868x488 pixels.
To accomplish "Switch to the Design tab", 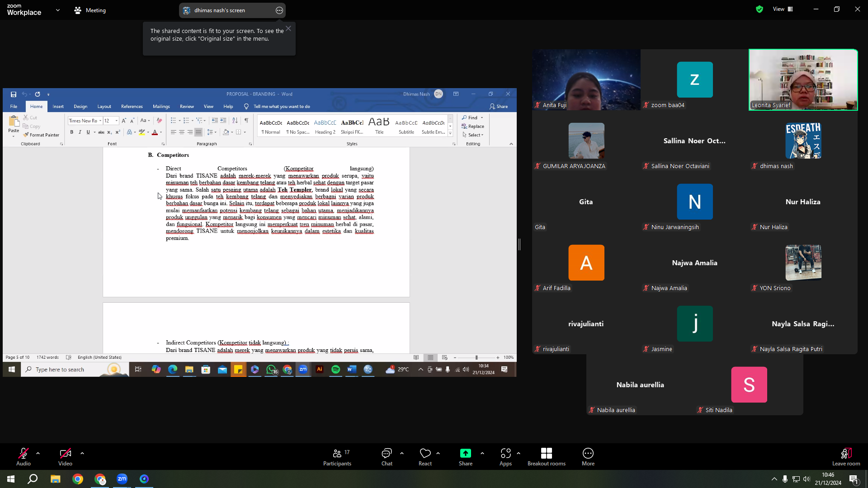I will point(80,107).
